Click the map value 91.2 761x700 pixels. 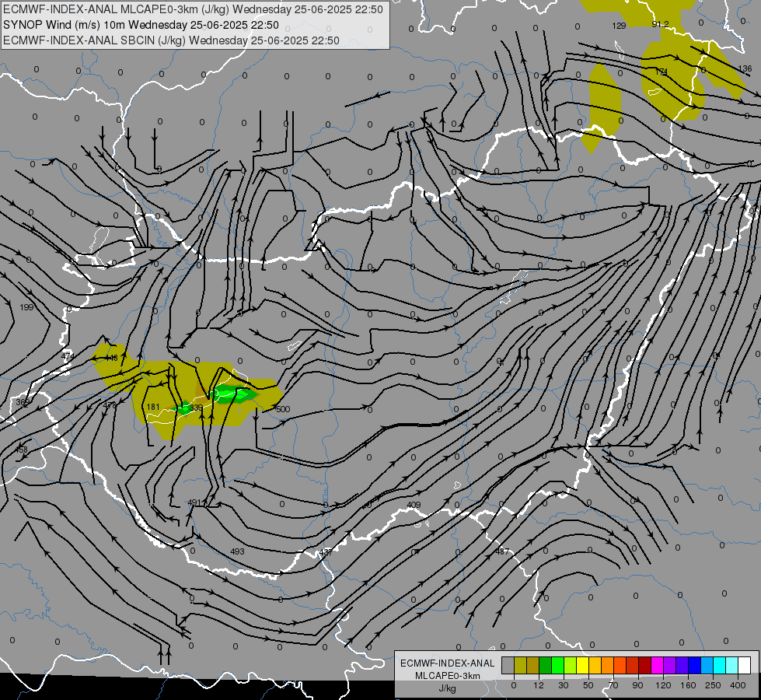(661, 24)
